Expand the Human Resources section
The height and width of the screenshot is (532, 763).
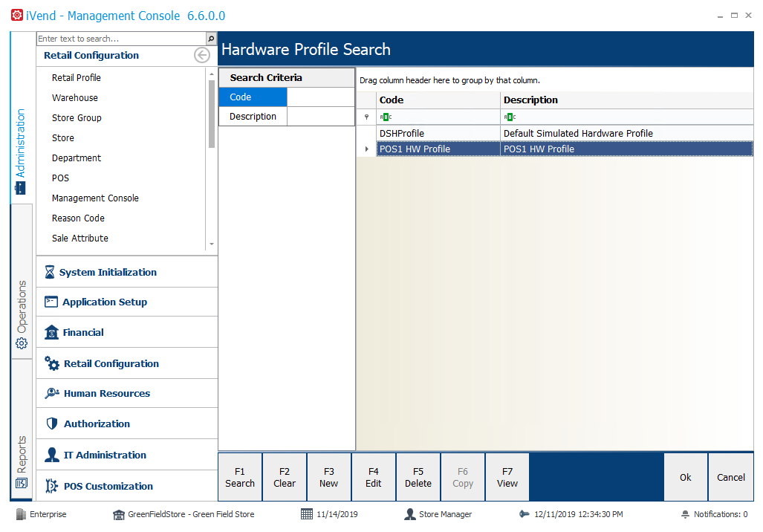coord(127,393)
